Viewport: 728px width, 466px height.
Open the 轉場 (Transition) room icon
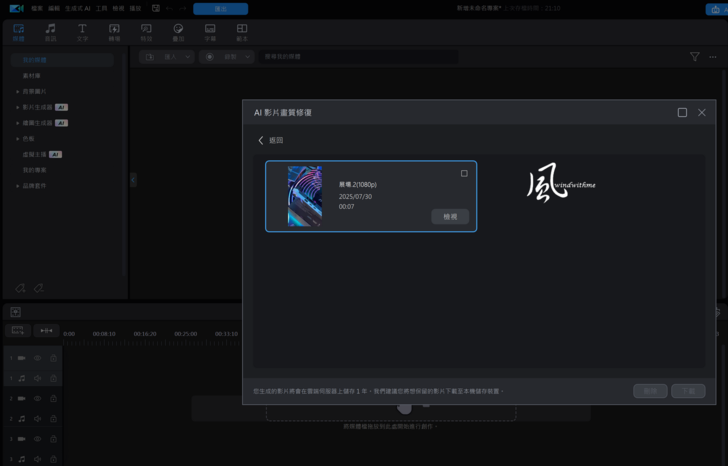(x=114, y=32)
